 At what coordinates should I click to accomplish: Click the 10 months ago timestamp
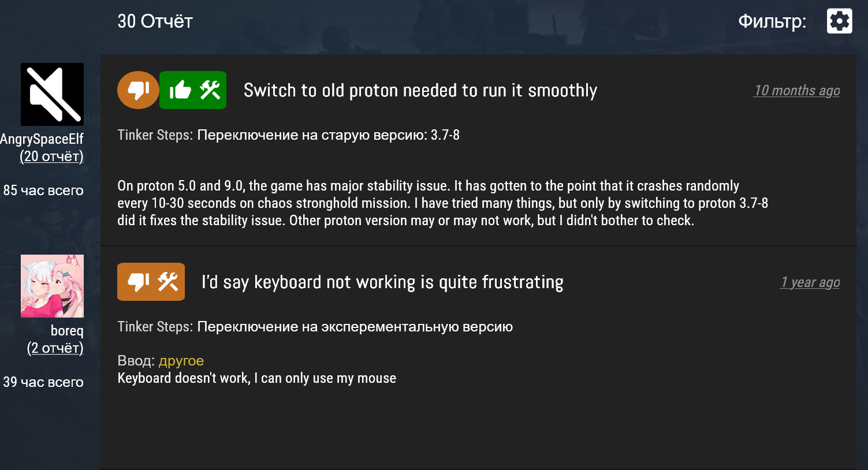[x=796, y=91]
